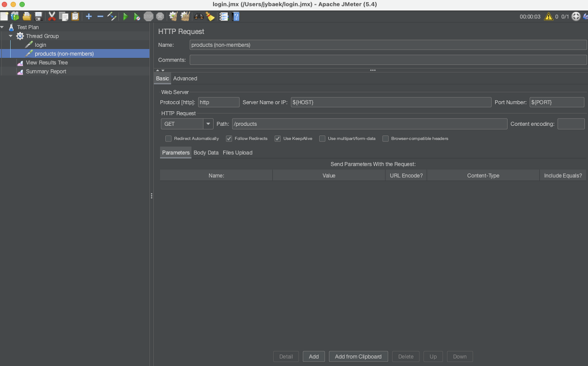Click the Protocol field containing http
This screenshot has height=366, width=588.
click(x=219, y=102)
